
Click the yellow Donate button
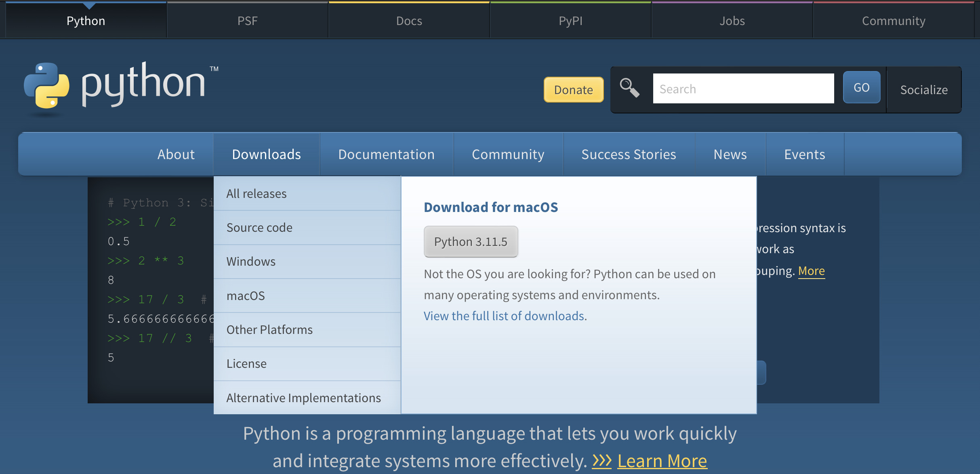(x=574, y=90)
